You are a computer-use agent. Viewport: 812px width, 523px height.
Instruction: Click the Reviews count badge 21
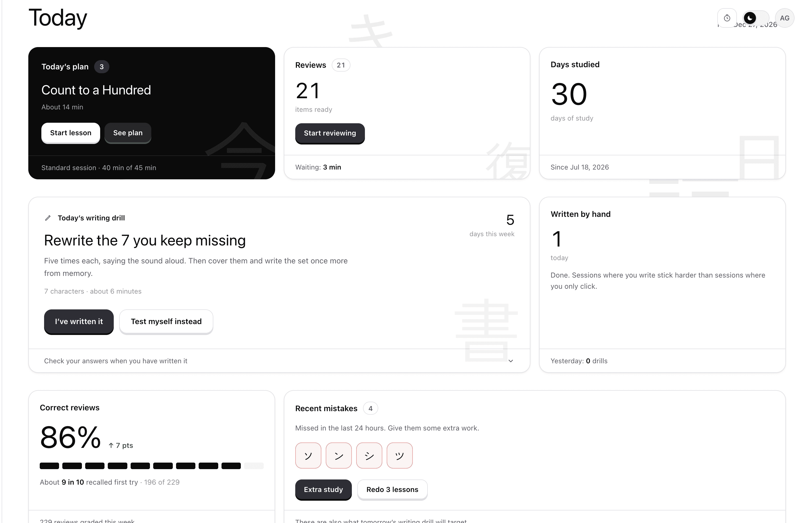pos(341,65)
